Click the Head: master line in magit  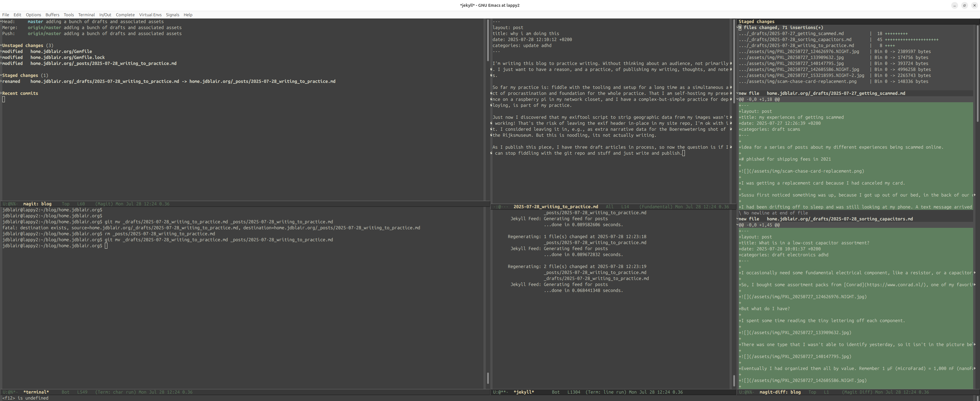point(83,22)
